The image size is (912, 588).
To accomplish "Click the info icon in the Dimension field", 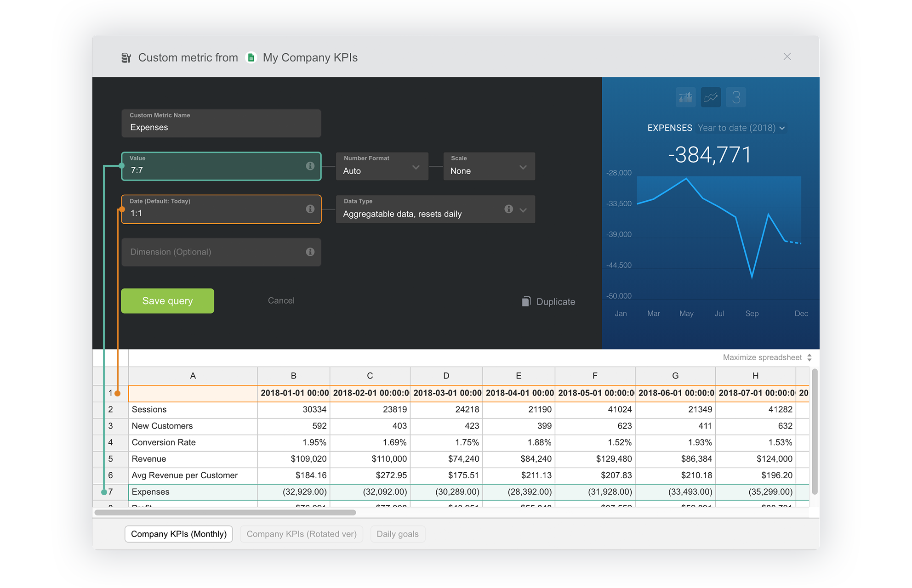I will (310, 252).
